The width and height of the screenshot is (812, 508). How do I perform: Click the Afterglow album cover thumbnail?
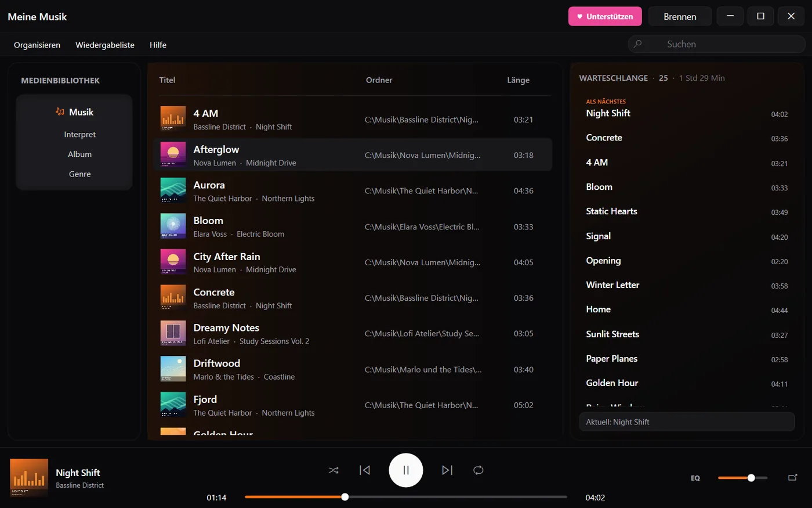tap(173, 155)
